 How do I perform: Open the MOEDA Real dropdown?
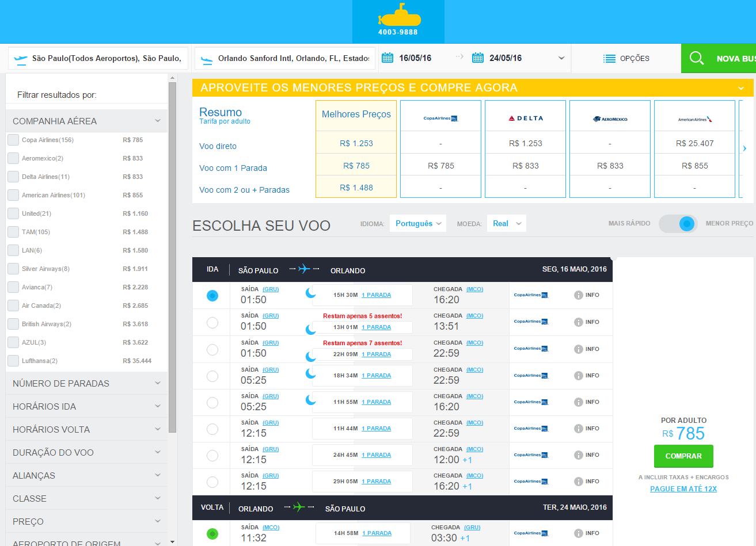point(507,223)
